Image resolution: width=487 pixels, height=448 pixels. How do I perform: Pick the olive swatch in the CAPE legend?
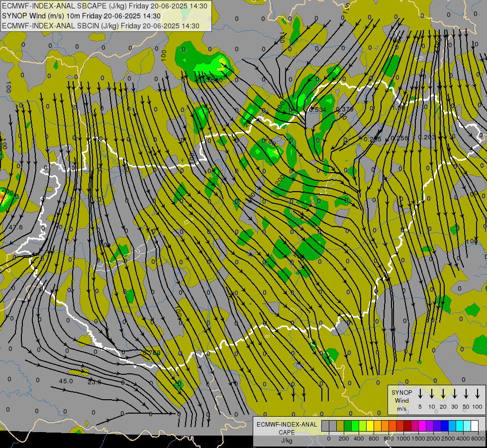click(x=340, y=426)
